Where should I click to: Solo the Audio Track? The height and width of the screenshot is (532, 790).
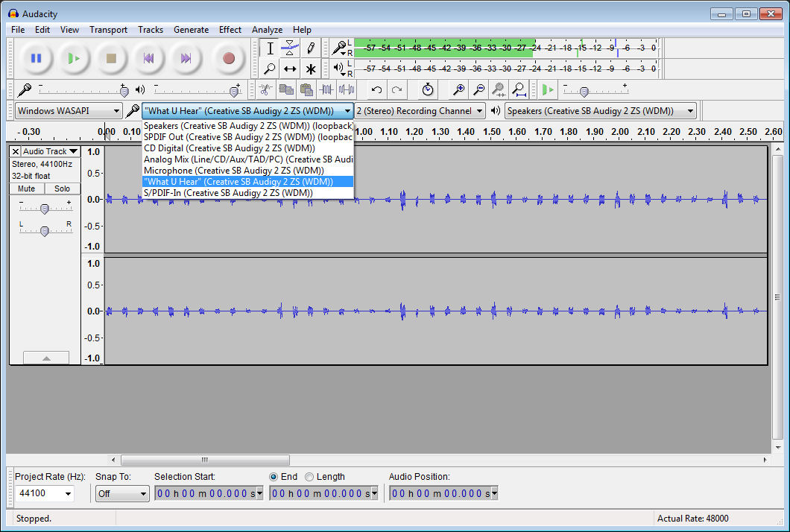pyautogui.click(x=63, y=189)
